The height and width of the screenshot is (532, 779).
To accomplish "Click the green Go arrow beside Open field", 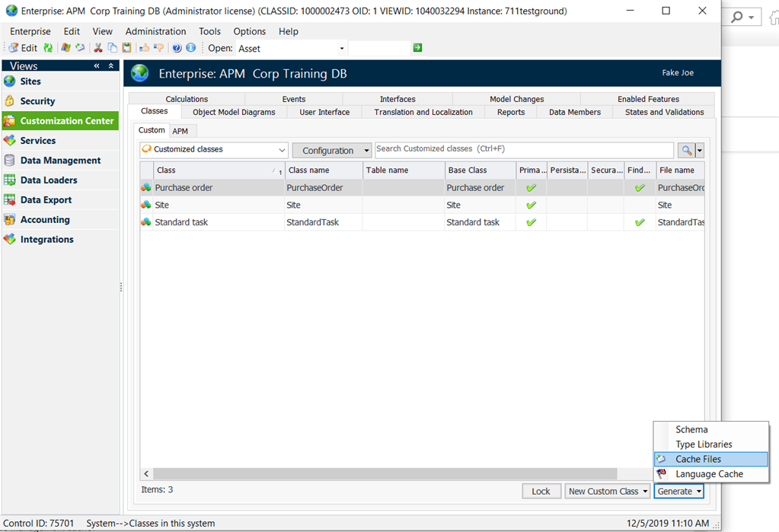I will [x=417, y=48].
